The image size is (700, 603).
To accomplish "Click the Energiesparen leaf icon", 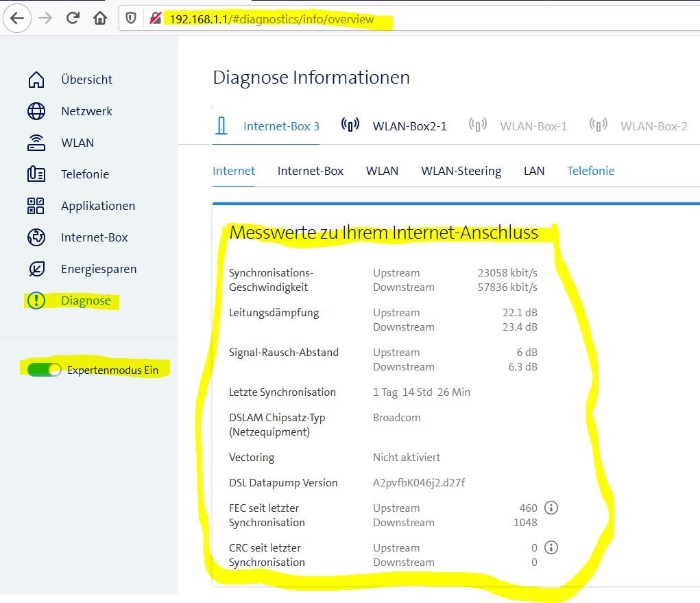I will 36,269.
